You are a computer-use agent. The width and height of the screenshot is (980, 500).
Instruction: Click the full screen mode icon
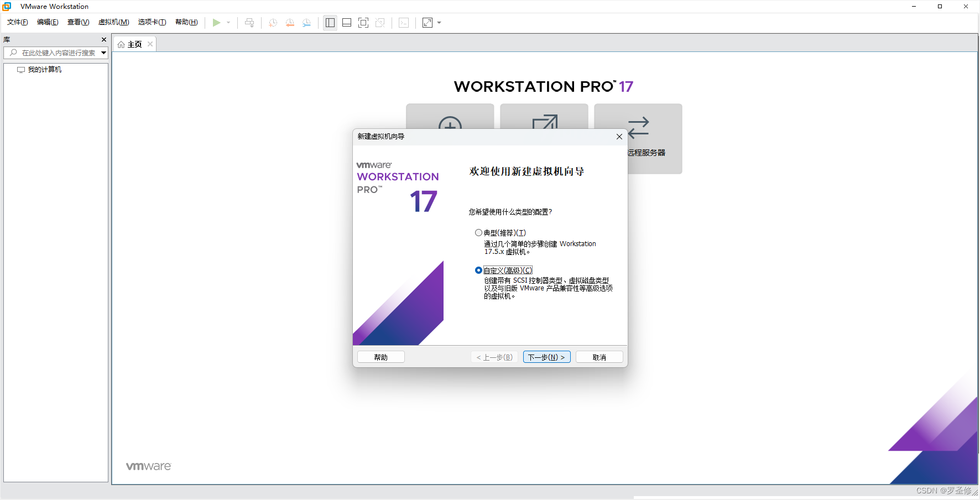pos(363,23)
